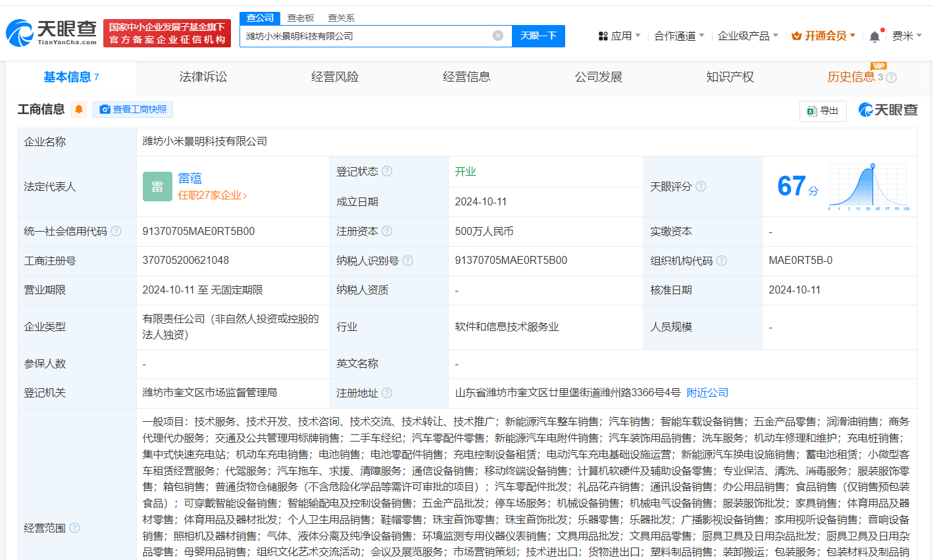Clear the search box with the X icon
Image resolution: width=933 pixels, height=560 pixels.
coord(498,36)
